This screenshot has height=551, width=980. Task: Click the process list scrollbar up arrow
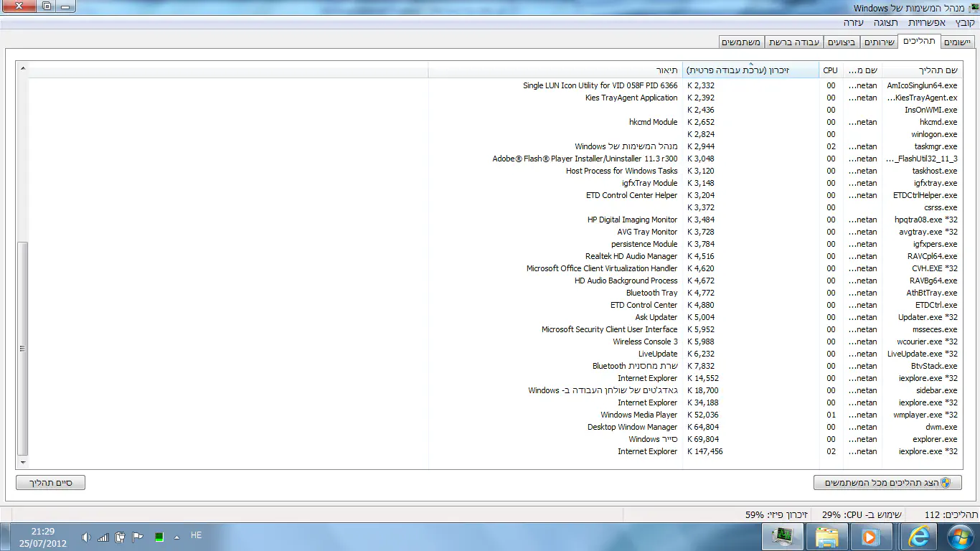pyautogui.click(x=22, y=69)
